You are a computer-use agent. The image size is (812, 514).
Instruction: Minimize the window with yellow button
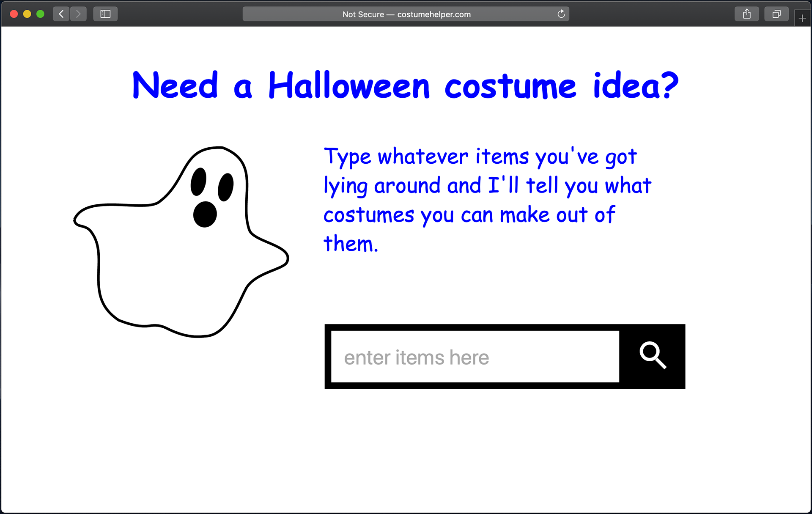pos(27,14)
